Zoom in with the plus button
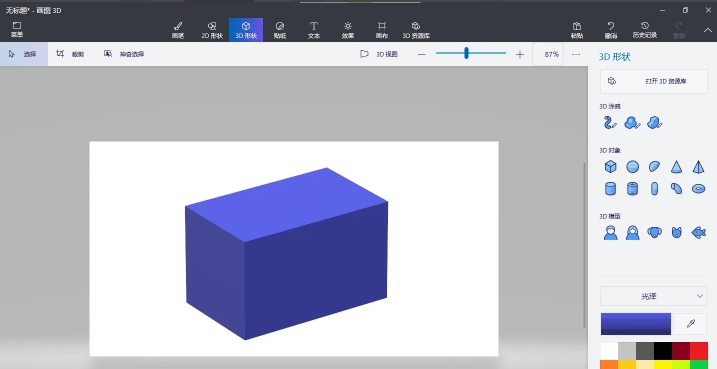This screenshot has width=717, height=369. click(520, 54)
